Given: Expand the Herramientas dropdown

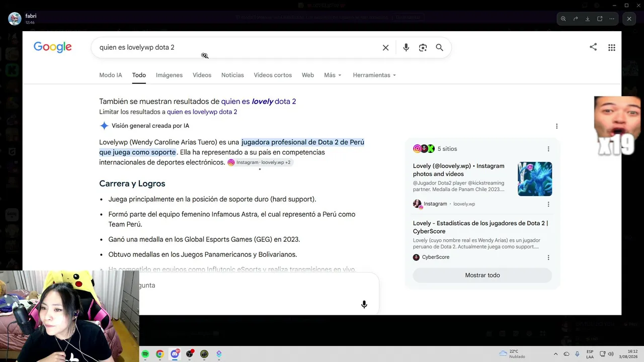Looking at the screenshot, I should (374, 75).
